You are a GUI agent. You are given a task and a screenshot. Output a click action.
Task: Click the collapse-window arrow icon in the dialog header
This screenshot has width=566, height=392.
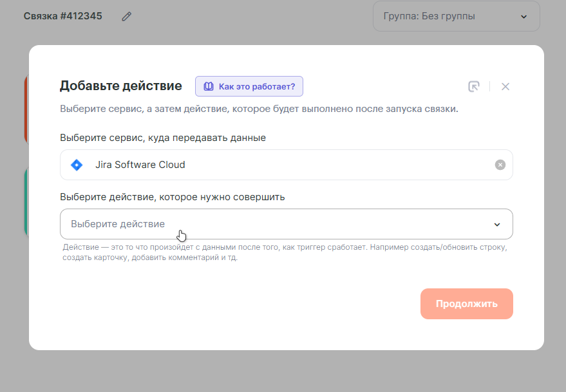tap(473, 86)
